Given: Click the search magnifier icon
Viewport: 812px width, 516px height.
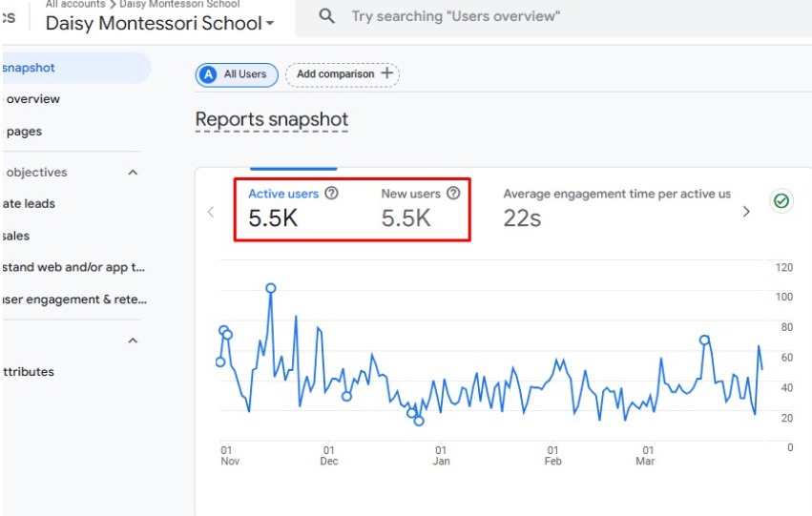Looking at the screenshot, I should click(x=326, y=16).
